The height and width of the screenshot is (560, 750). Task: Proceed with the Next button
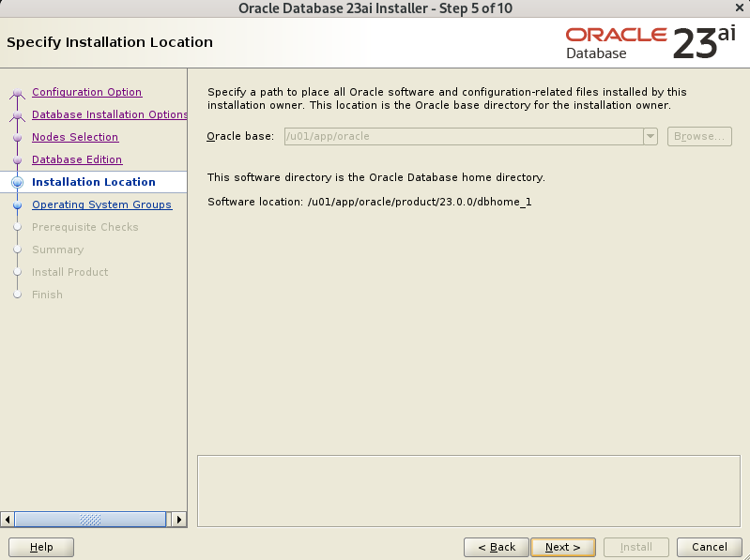click(x=563, y=547)
